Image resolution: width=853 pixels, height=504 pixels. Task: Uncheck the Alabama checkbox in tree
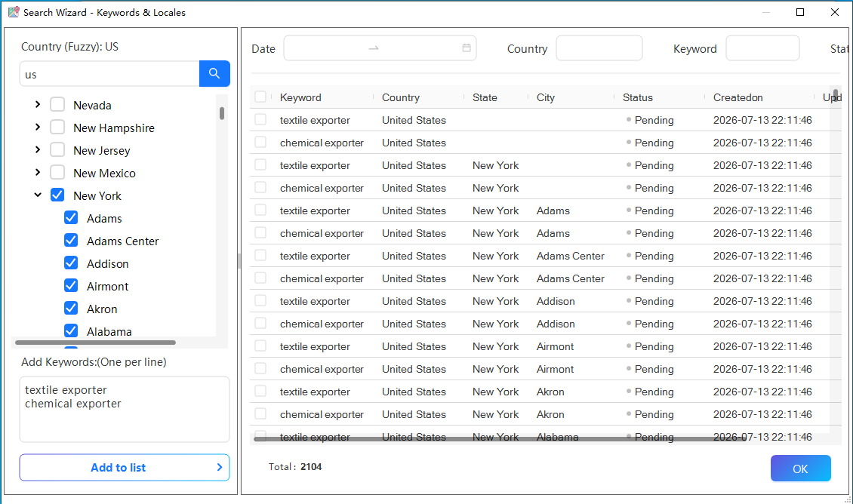tap(71, 330)
